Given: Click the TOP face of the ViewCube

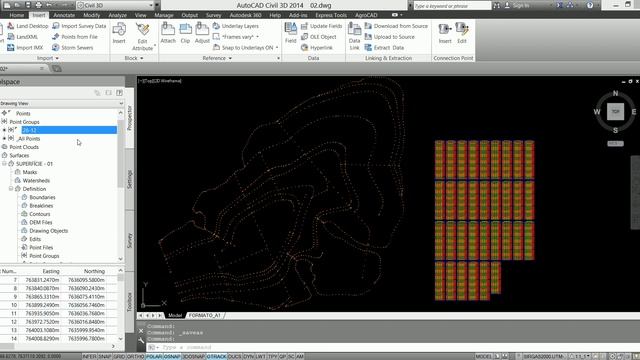Looking at the screenshot, I should 615,111.
